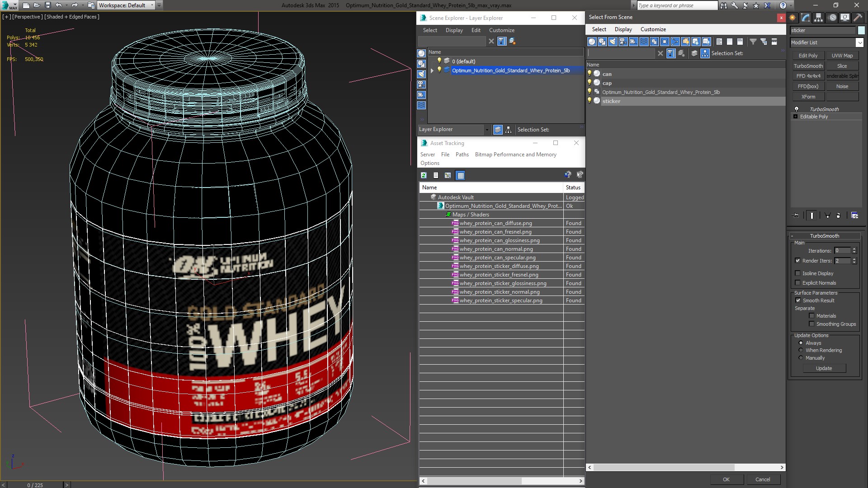
Task: Click OK in Select From Scene dialog
Action: pyautogui.click(x=726, y=479)
